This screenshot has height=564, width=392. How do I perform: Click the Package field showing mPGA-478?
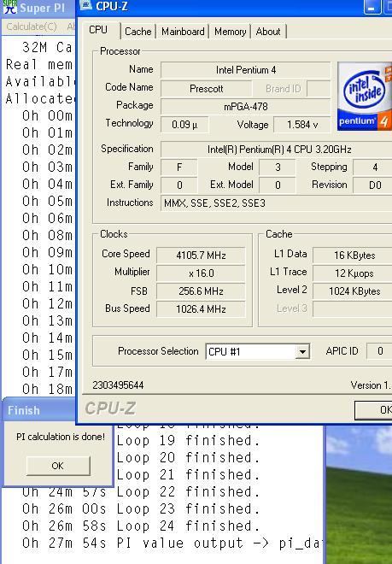246,107
